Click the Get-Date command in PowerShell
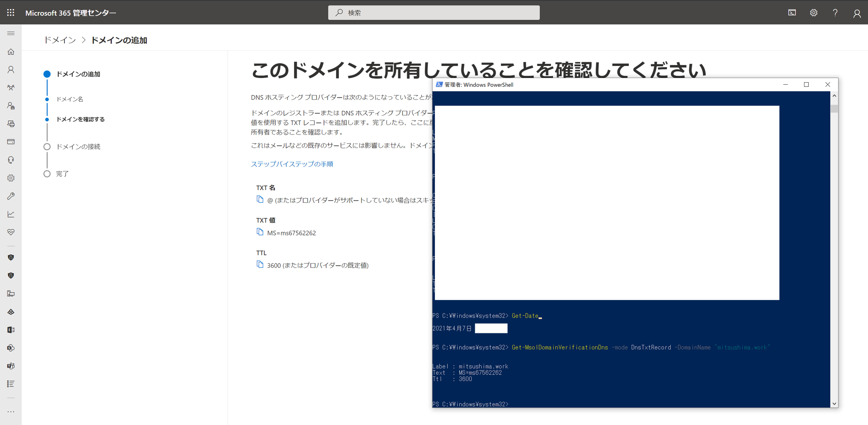The image size is (868, 425). (525, 316)
